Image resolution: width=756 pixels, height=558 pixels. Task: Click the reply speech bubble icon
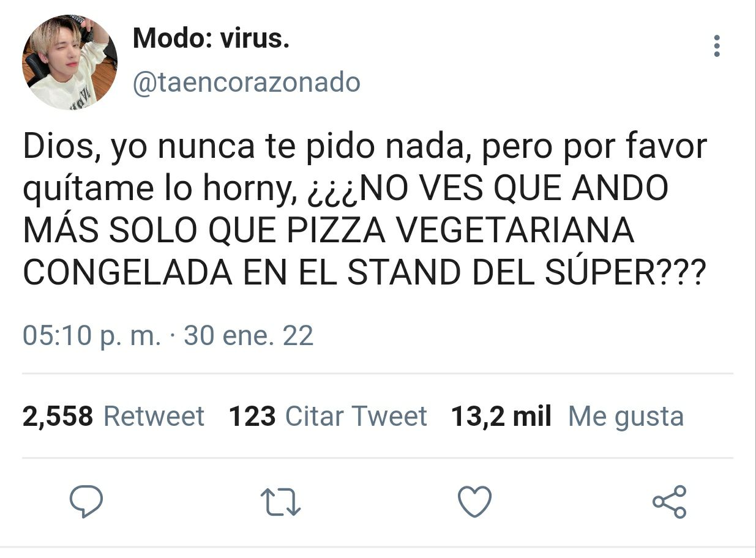[x=86, y=502]
